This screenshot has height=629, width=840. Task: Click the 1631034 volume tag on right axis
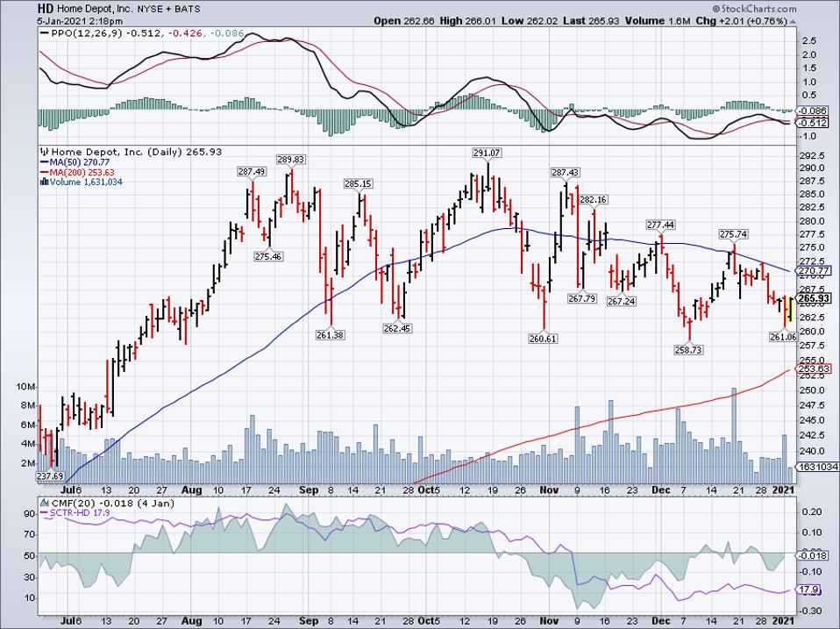818,468
